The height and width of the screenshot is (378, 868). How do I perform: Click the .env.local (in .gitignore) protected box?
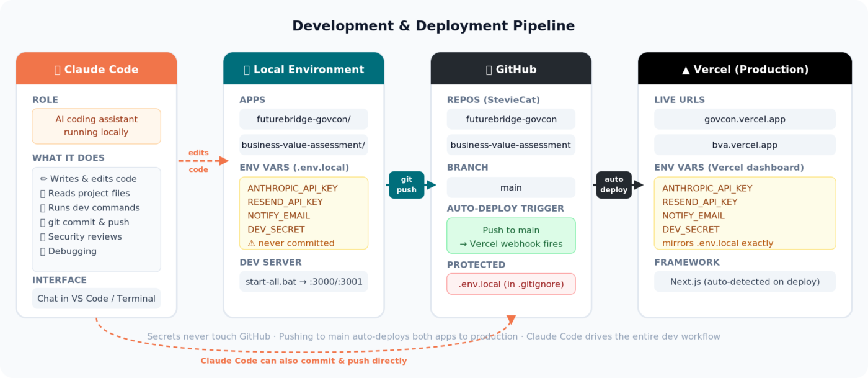pos(511,284)
